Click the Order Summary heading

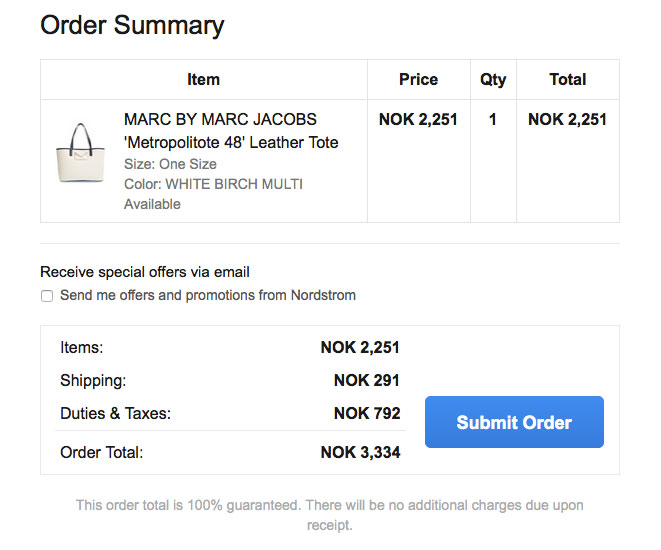[x=132, y=26]
